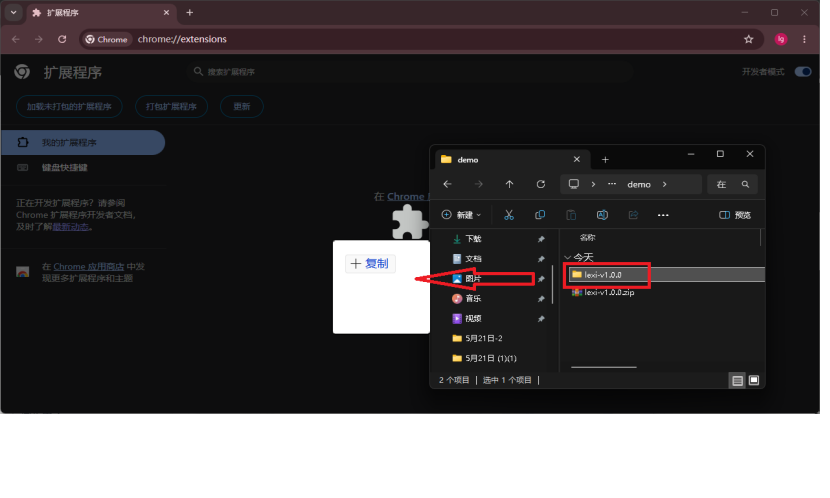Close the demo tab in File Explorer
Image resolution: width=830 pixels, height=498 pixels.
click(577, 160)
